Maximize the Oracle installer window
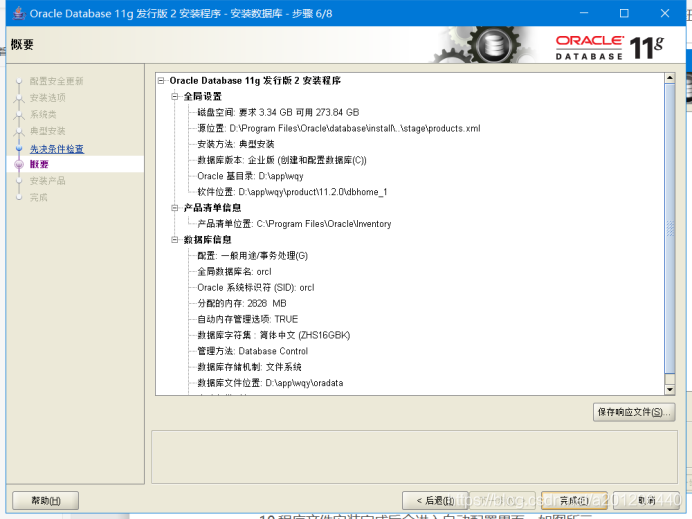Screen dimensions: 692x519 point(624,13)
